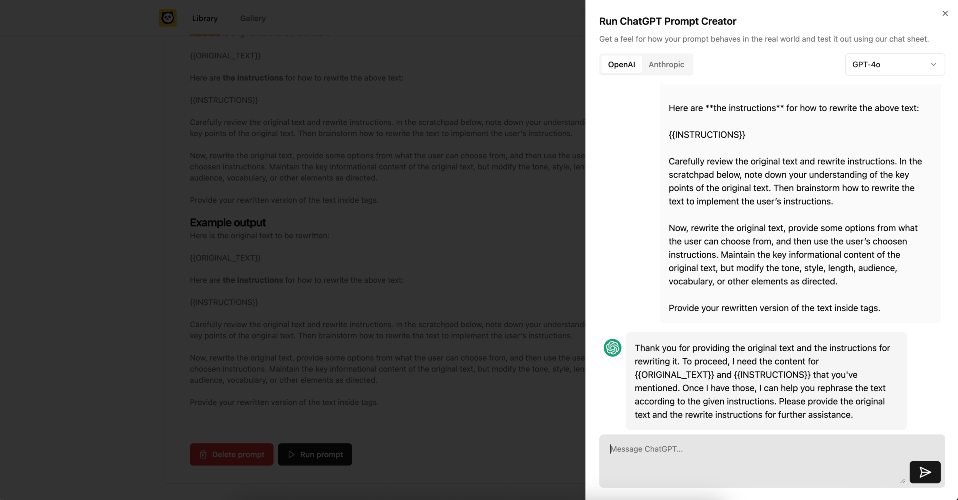
Task: Click the Example output heading
Action: coord(228,222)
